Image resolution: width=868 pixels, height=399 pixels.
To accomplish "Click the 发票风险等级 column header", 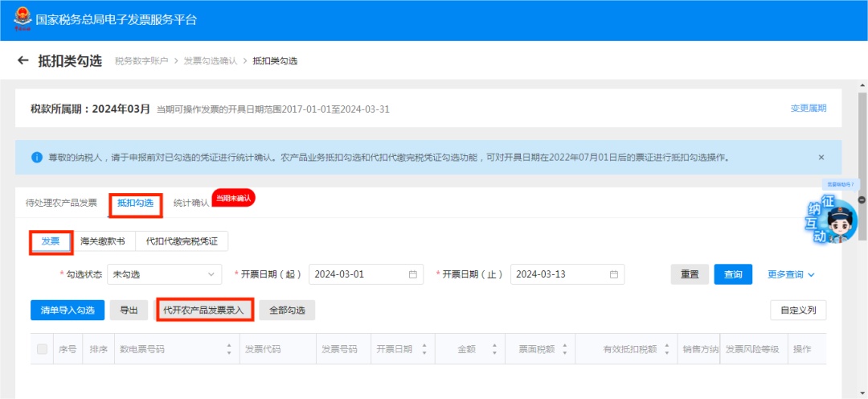I will click(752, 349).
